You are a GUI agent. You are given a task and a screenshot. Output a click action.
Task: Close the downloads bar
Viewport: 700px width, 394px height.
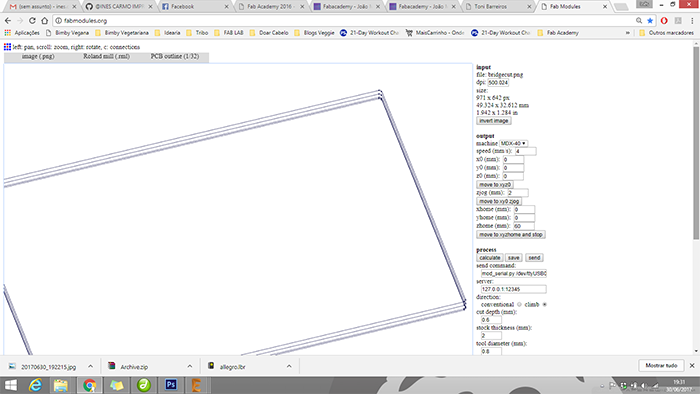[x=692, y=365]
